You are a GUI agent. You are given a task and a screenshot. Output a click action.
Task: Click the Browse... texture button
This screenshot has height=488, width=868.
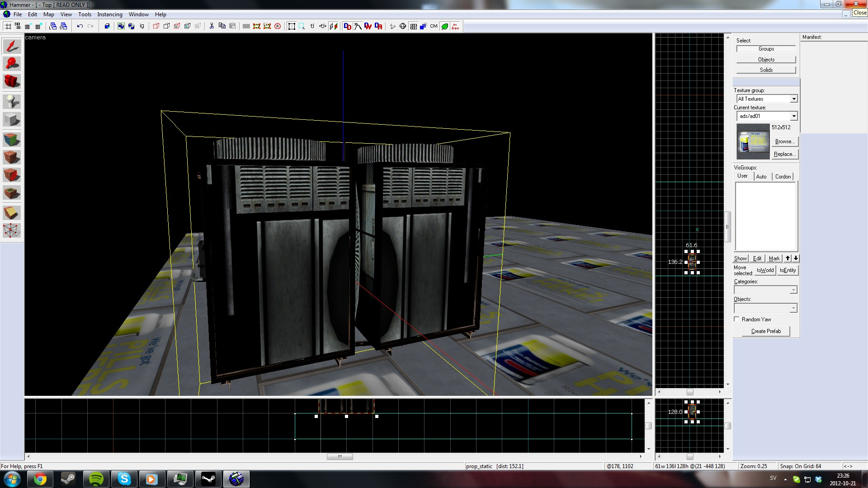click(x=784, y=141)
